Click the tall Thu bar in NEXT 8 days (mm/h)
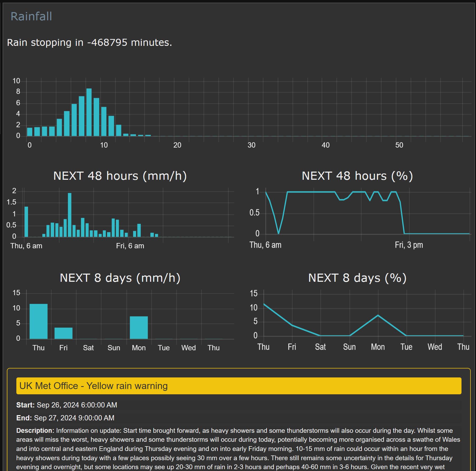 pyautogui.click(x=39, y=321)
